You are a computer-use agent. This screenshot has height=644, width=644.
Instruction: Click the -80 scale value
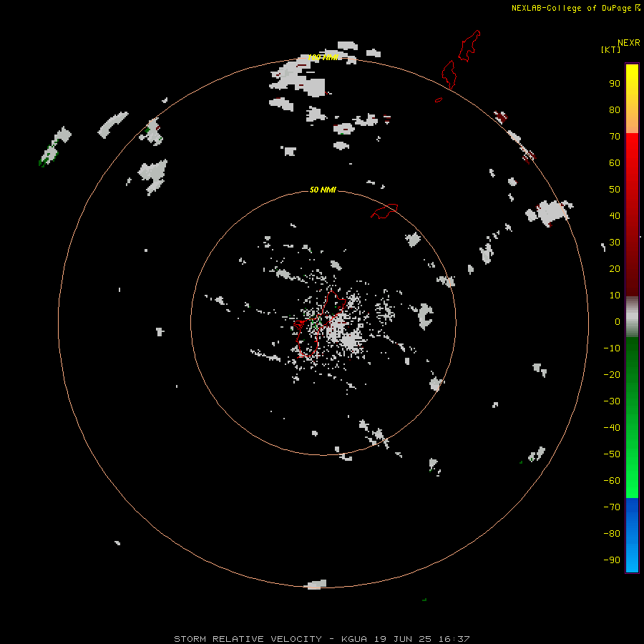[x=612, y=534]
